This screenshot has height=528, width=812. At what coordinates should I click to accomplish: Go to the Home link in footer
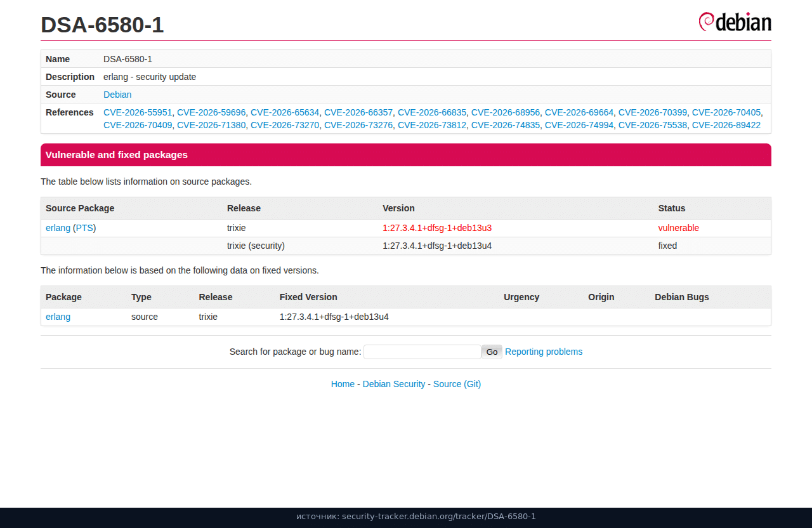pyautogui.click(x=343, y=384)
